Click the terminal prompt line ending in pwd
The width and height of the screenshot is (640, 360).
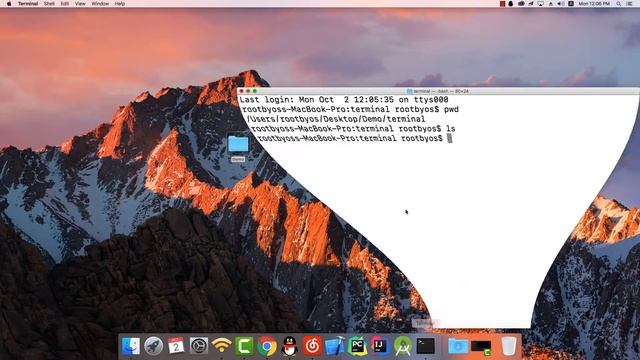pyautogui.click(x=351, y=109)
